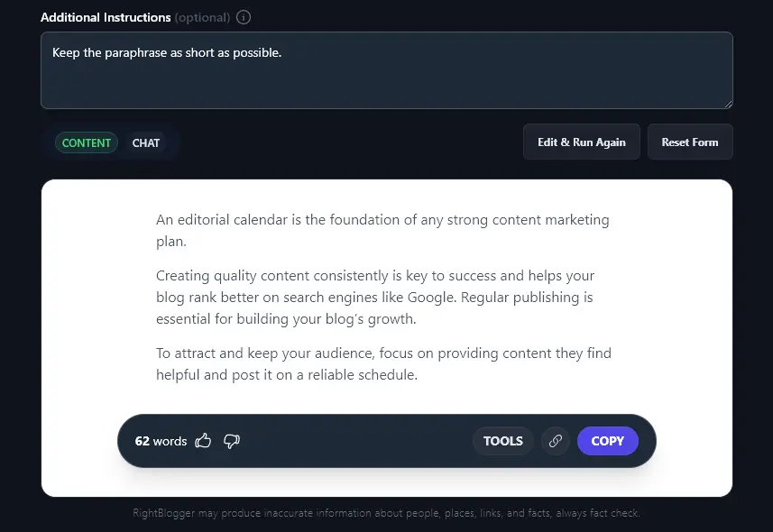
Task: Click the copy-link icon next to COPY
Action: click(556, 441)
